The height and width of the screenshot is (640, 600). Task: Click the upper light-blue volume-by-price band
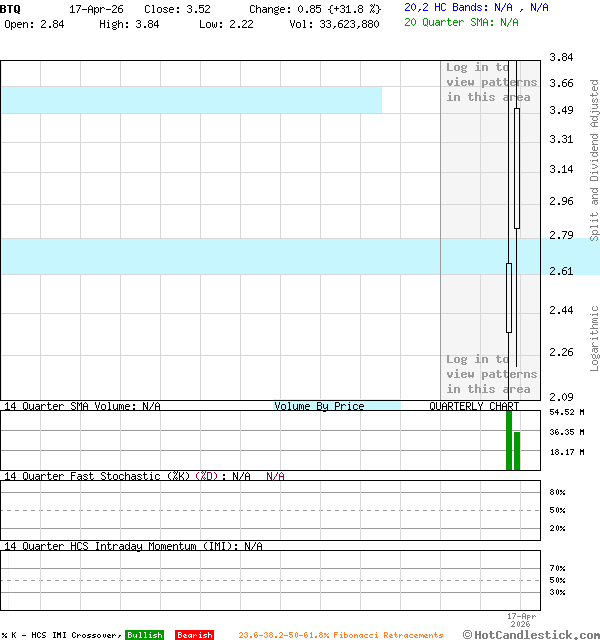click(190, 100)
